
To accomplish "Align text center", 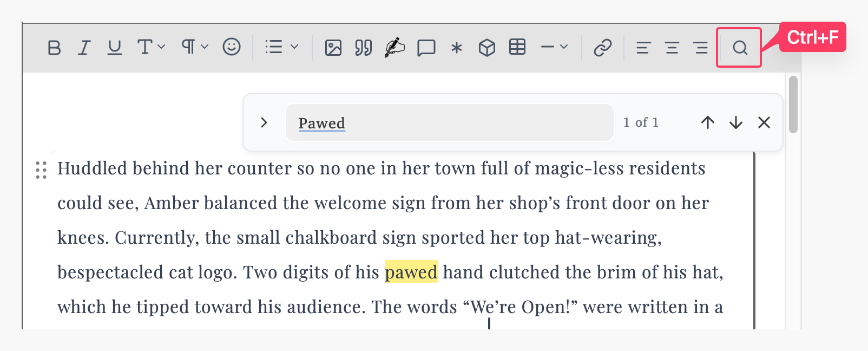I will click(x=672, y=48).
